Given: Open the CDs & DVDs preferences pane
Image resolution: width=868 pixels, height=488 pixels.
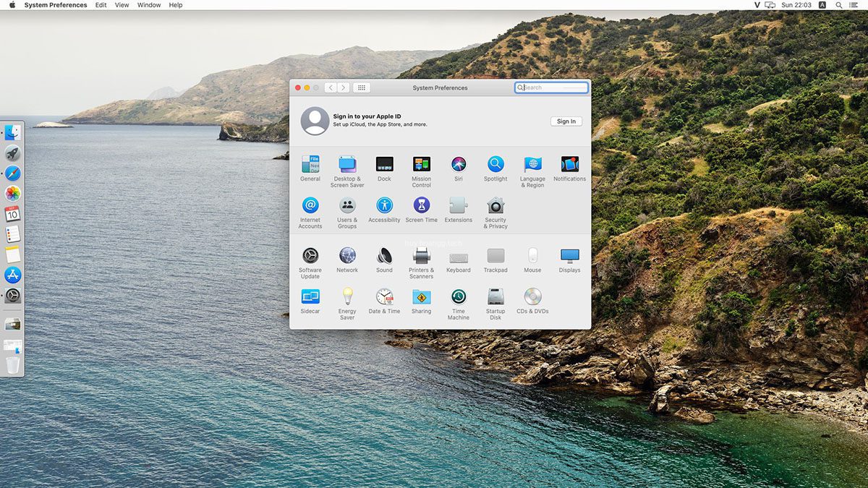Looking at the screenshot, I should click(x=532, y=301).
